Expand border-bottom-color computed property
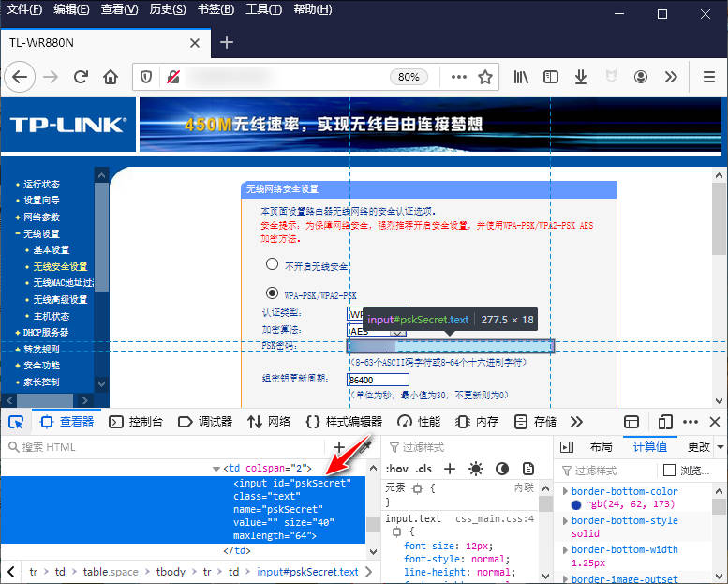This screenshot has height=584, width=728. (565, 491)
